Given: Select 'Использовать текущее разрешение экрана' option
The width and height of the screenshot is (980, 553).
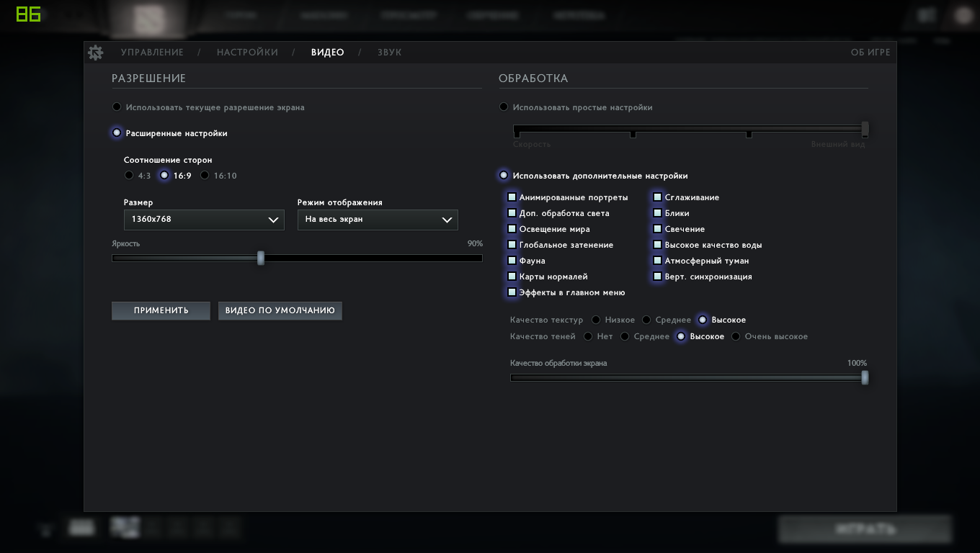Looking at the screenshot, I should [x=117, y=107].
